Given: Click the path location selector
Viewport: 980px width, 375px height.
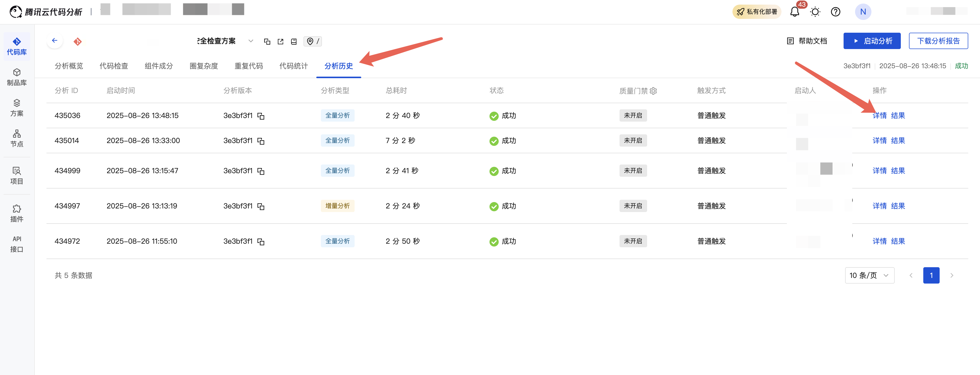Looking at the screenshot, I should [x=312, y=41].
